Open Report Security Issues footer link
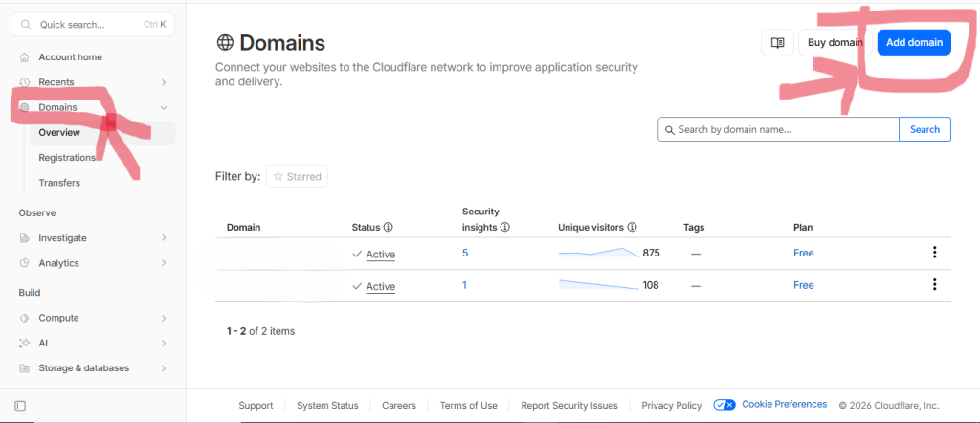 (x=569, y=406)
